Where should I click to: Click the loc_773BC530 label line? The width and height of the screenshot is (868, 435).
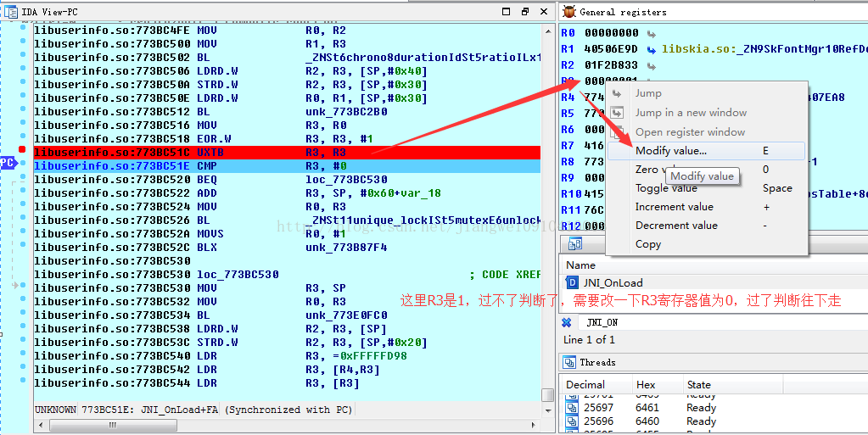click(287, 275)
